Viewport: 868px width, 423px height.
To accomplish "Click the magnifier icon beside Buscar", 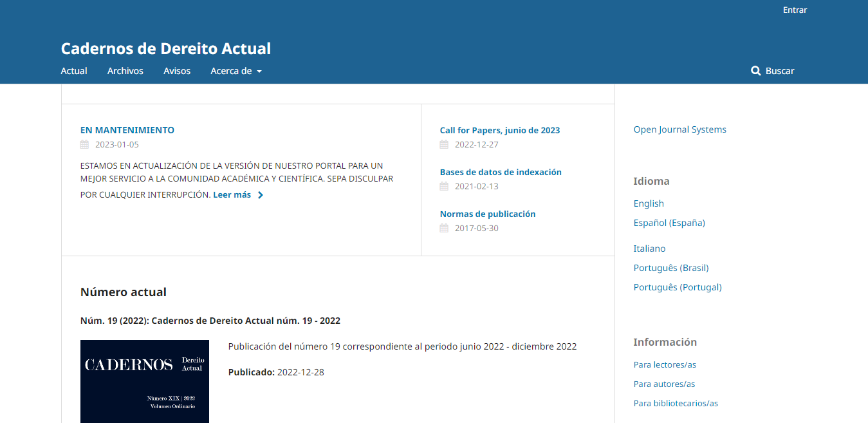I will [x=756, y=71].
